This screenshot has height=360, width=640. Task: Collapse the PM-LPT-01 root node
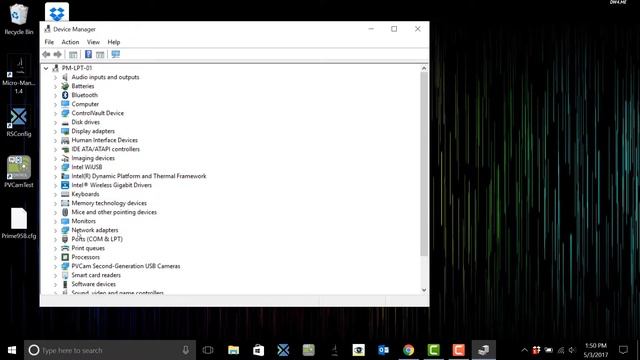point(46,68)
